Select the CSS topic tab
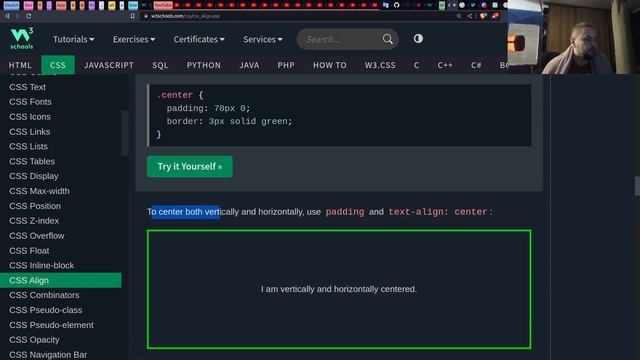Viewport: 640px width, 360px height. (x=58, y=65)
